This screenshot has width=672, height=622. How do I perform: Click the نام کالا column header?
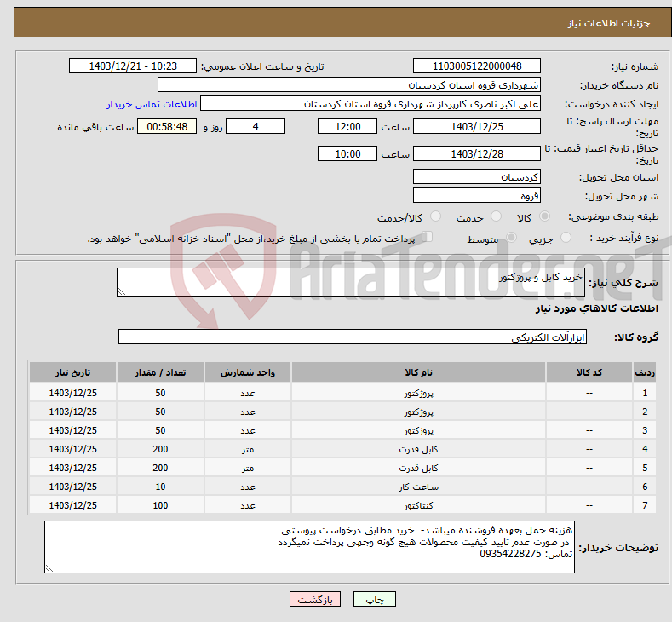[x=418, y=372]
